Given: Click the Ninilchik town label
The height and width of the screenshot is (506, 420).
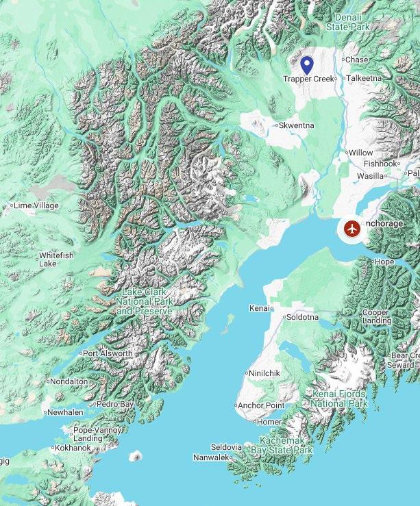Looking at the screenshot, I should (264, 373).
